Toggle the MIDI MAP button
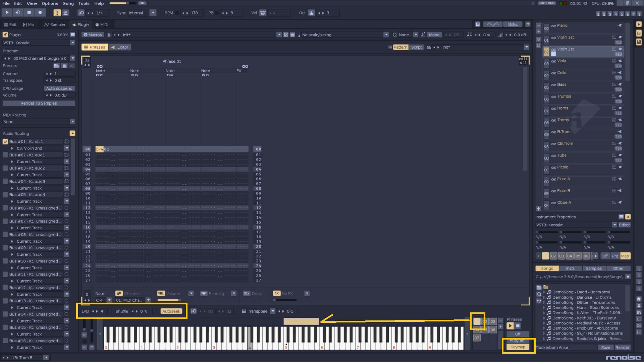 pyautogui.click(x=547, y=3)
